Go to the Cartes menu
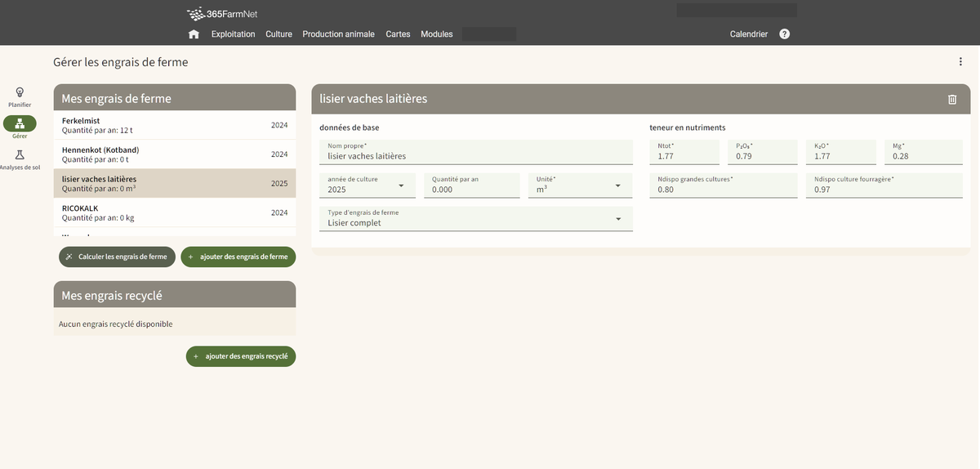 [x=398, y=34]
